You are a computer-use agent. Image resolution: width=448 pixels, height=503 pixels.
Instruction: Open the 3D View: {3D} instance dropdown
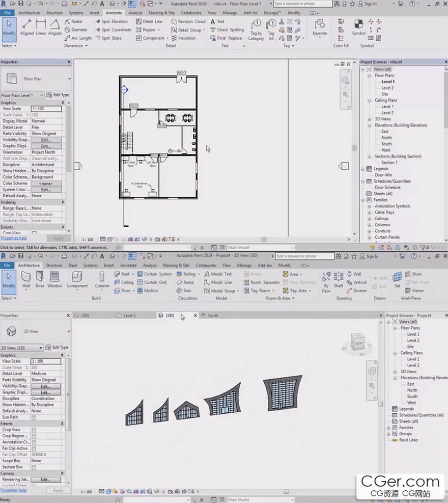click(21, 348)
